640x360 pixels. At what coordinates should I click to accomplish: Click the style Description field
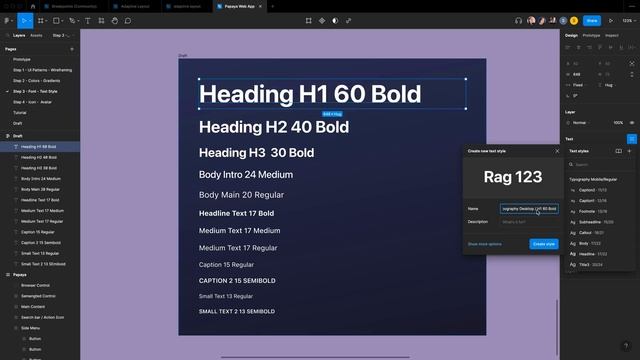[x=529, y=222]
